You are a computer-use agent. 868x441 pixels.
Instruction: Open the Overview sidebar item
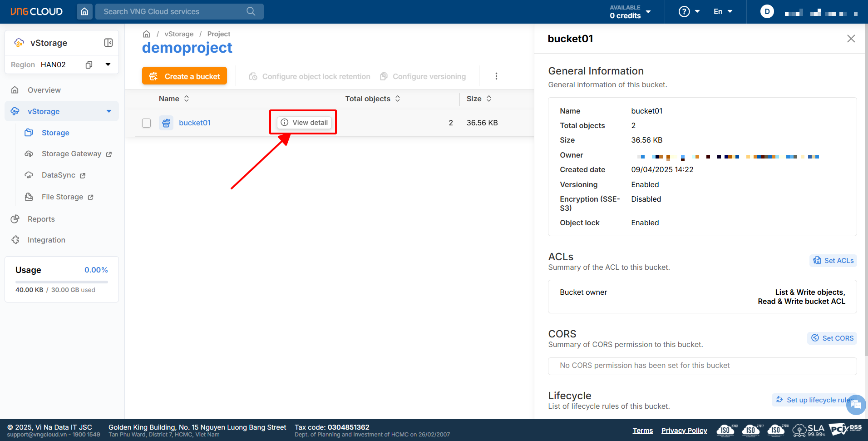pos(44,90)
